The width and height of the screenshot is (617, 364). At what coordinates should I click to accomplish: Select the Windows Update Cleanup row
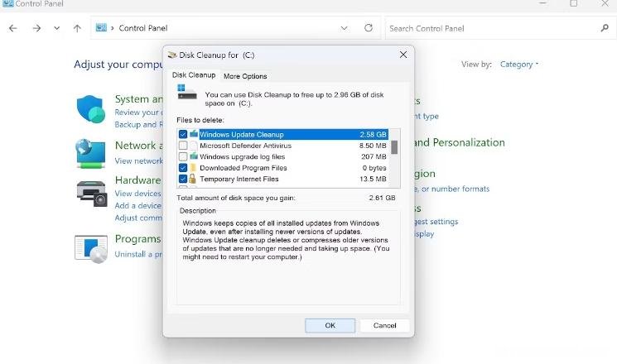[x=283, y=134]
